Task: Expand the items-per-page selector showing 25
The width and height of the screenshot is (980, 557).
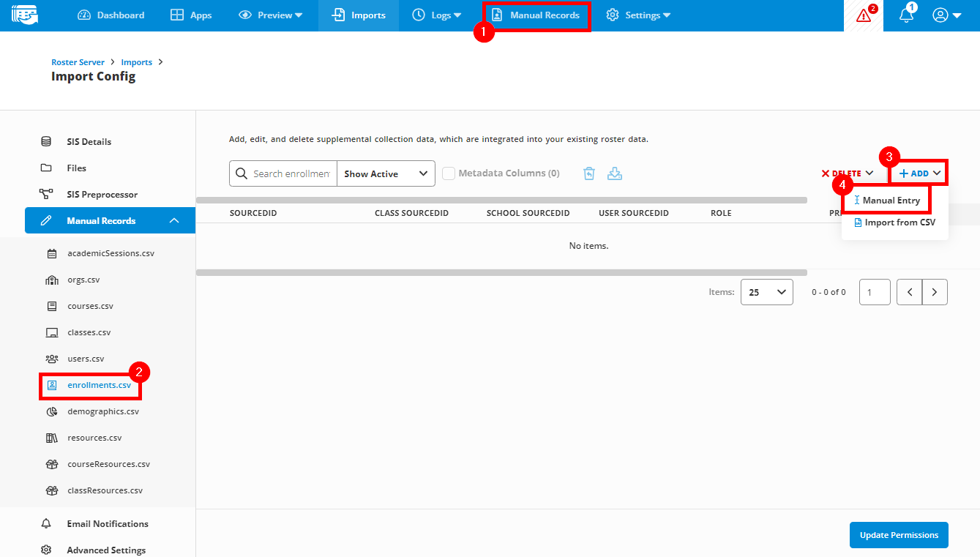Action: (766, 291)
